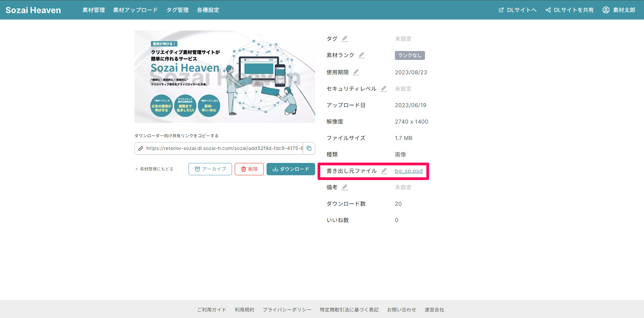
Task: Click the 解像度 label
Action: pyautogui.click(x=335, y=122)
